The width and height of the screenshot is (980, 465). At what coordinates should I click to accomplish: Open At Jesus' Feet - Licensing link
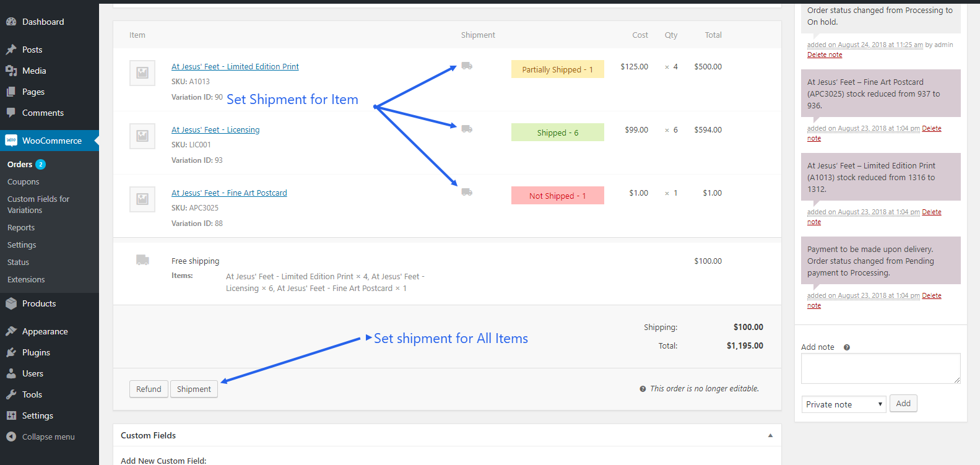click(x=215, y=129)
